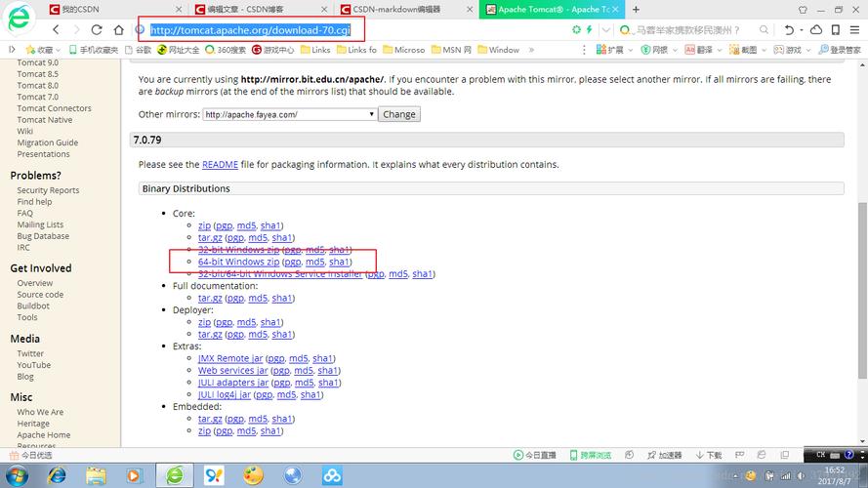Open the Tomcat 9.0 sidebar link
Viewport: 868px width, 488px height.
coord(38,62)
